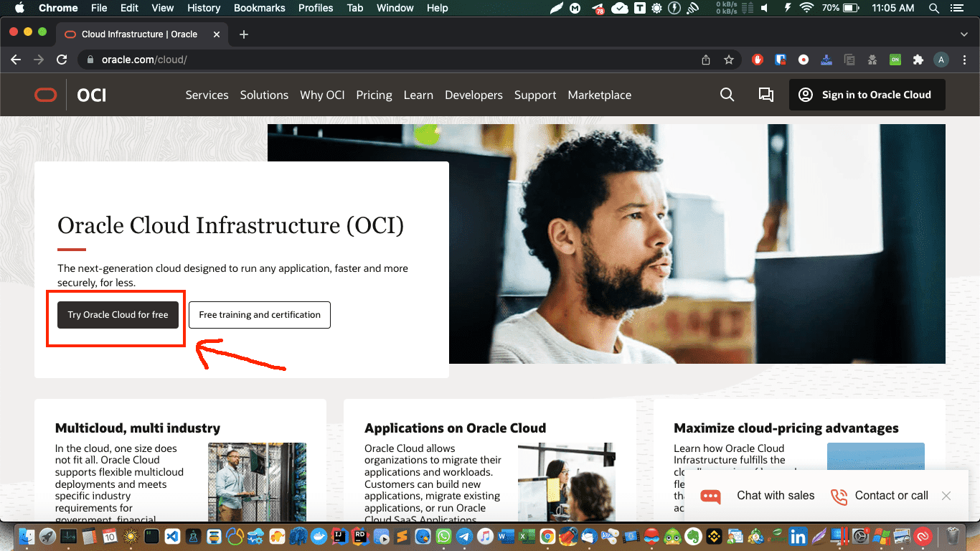
Task: Close the chat/contact popup with X
Action: point(946,496)
